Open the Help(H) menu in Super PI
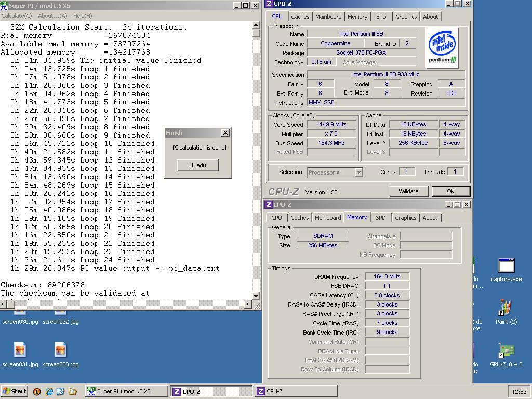 tap(83, 16)
